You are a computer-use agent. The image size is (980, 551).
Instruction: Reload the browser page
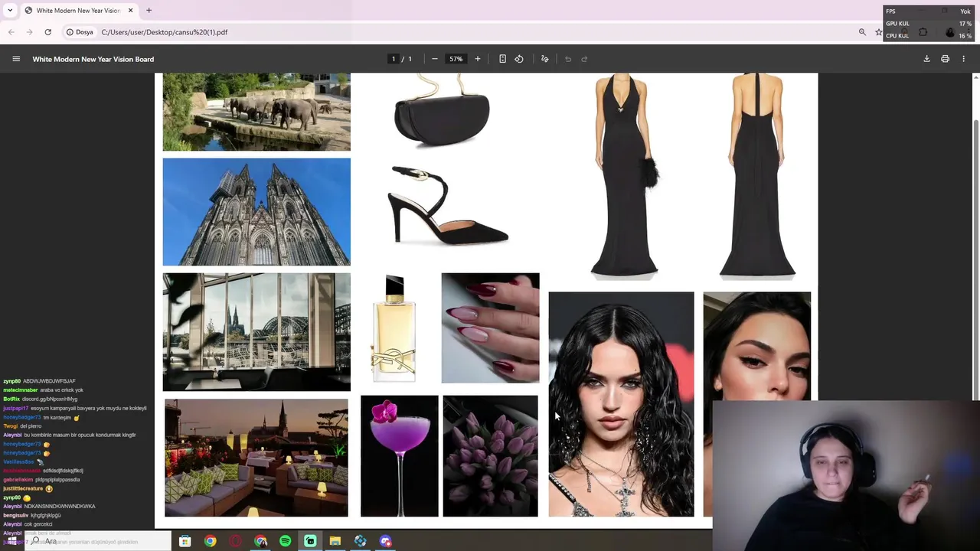coord(47,32)
